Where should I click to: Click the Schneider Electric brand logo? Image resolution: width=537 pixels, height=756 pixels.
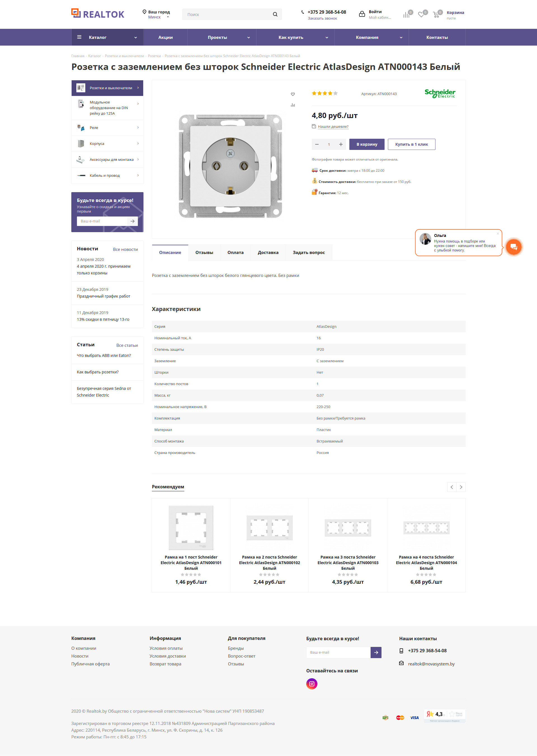point(440,93)
